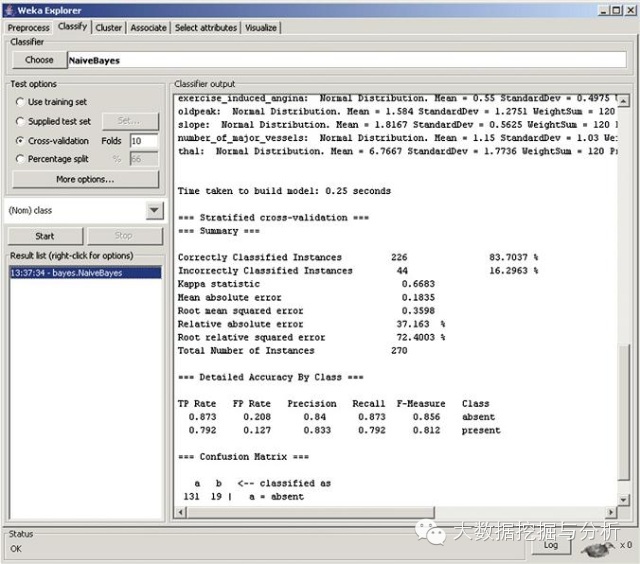Click the Total Number of Instances line
Image resolution: width=640 pixels, height=564 pixels.
coord(293,351)
